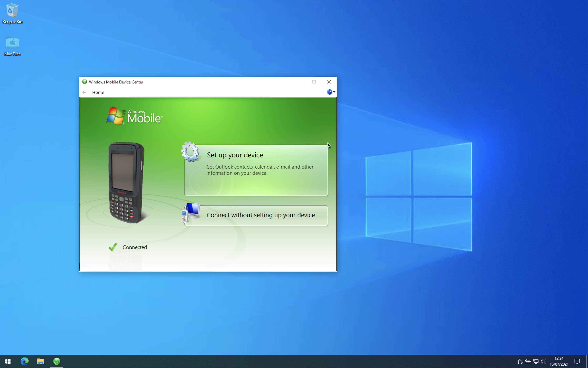Open the Recycle Bin desktop icon
Image resolution: width=588 pixels, height=368 pixels.
12,13
